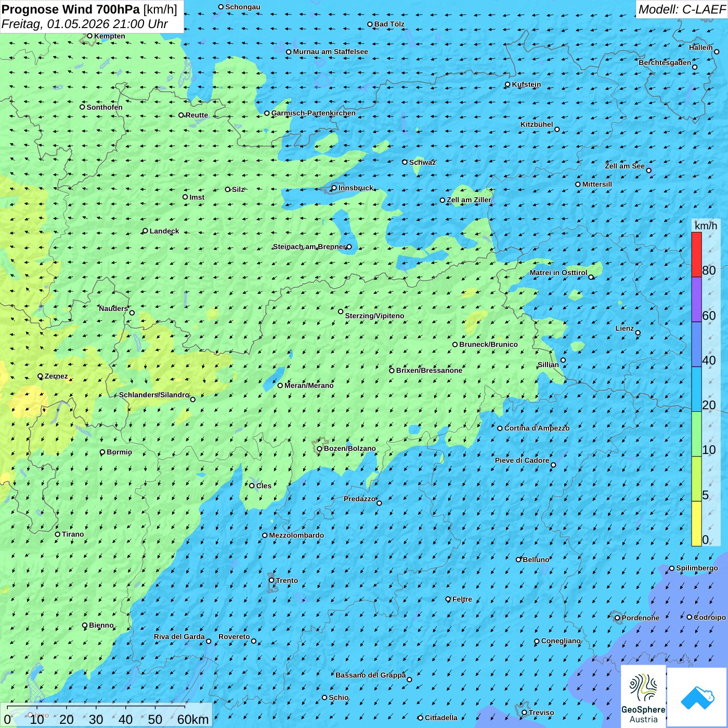Viewport: 728px width, 728px height.
Task: Select the Kufstein location marker
Action: point(508,85)
